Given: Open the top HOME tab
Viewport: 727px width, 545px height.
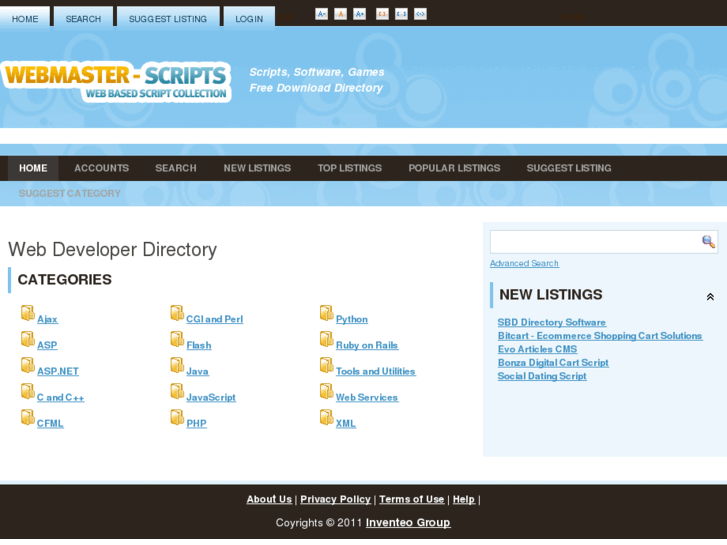Looking at the screenshot, I should click(25, 19).
